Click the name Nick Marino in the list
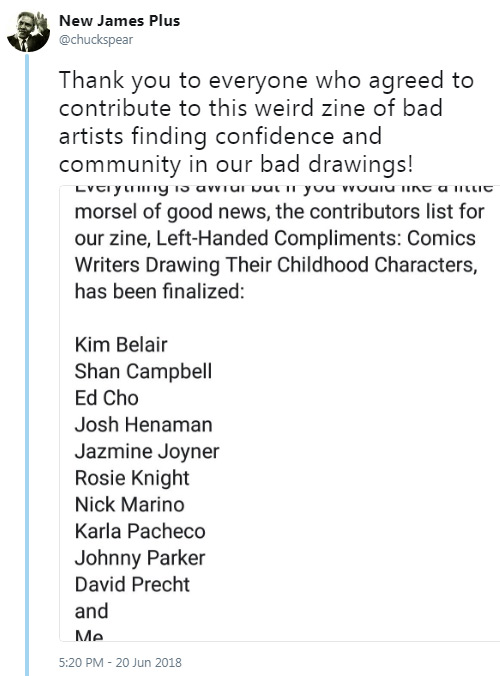 (129, 504)
